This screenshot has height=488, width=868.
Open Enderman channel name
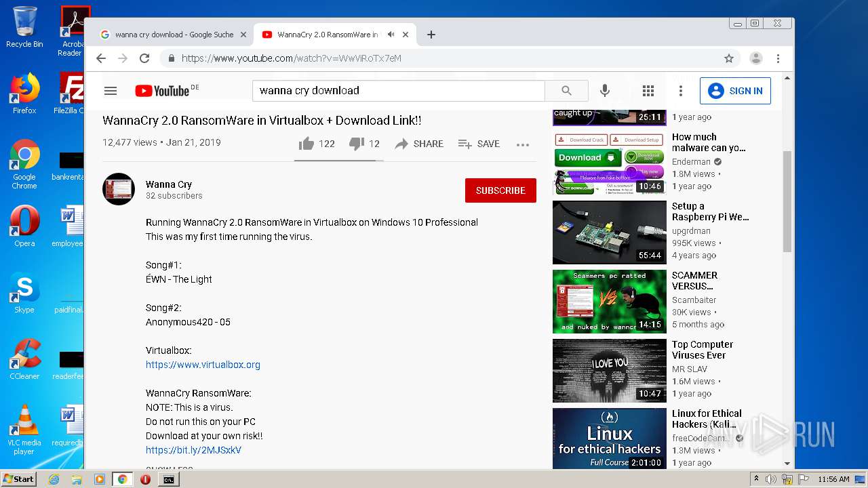coord(691,162)
